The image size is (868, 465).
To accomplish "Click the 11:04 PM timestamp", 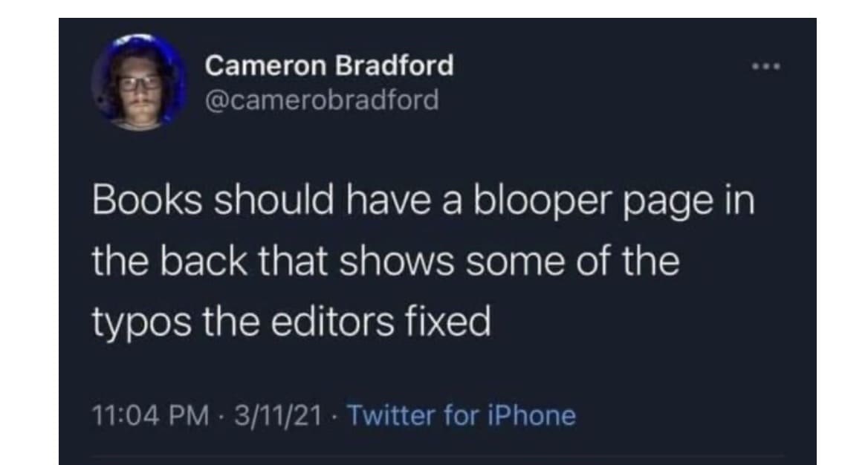I will (x=151, y=416).
